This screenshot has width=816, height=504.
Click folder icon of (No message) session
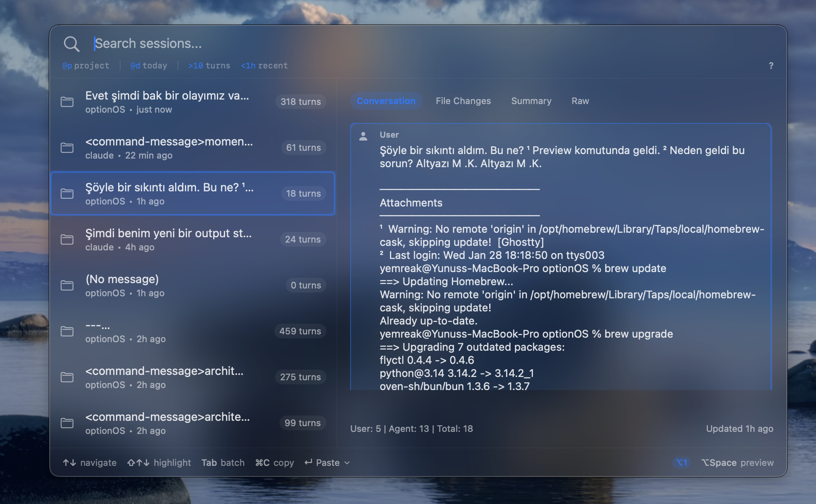coord(67,285)
